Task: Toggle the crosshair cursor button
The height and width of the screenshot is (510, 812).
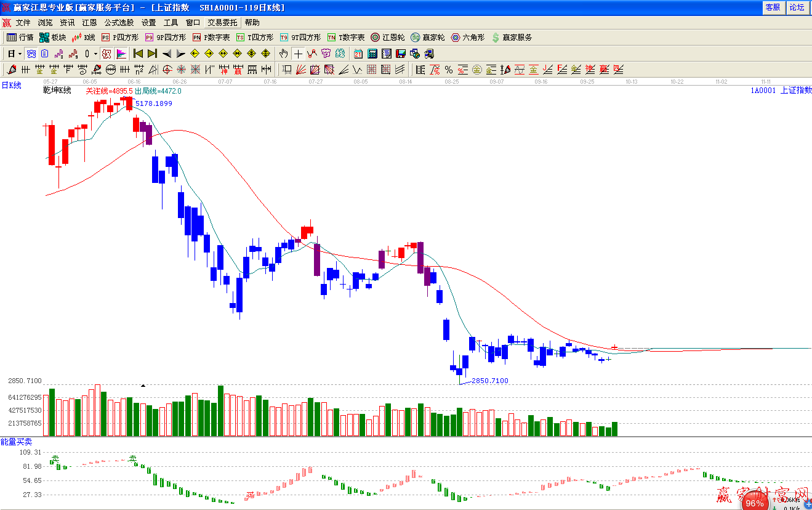Action: tap(298, 54)
